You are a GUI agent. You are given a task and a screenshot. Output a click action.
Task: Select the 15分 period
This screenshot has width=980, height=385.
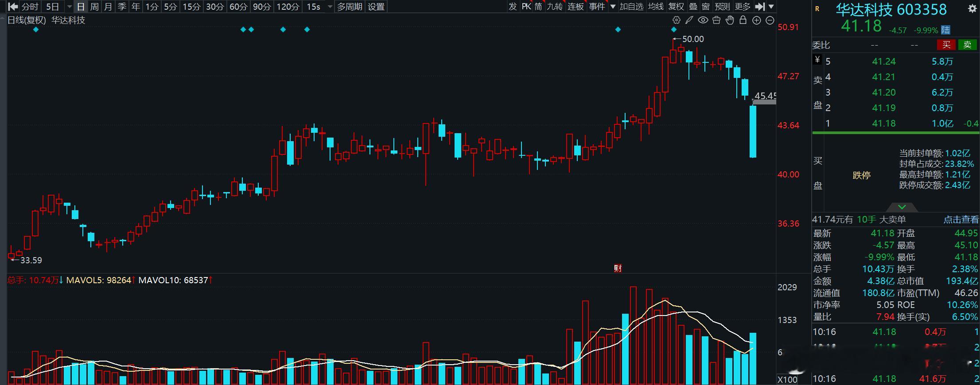(191, 7)
